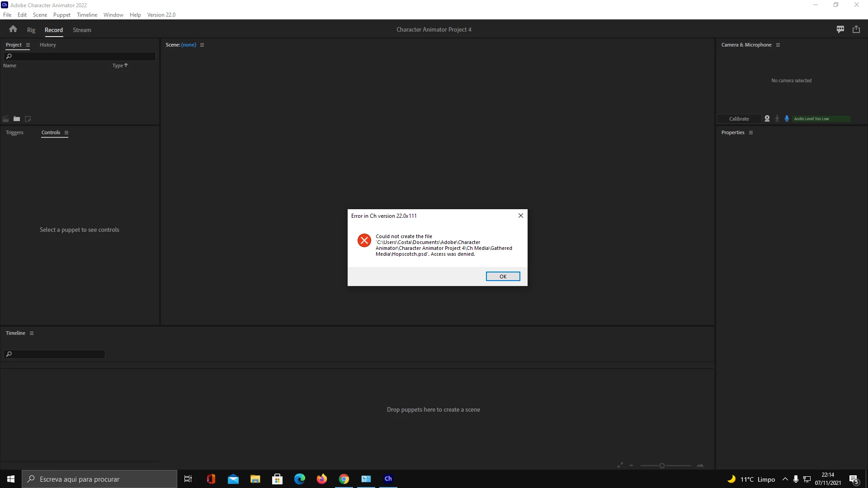Click the fit timeline zoom arrows icon

620,465
